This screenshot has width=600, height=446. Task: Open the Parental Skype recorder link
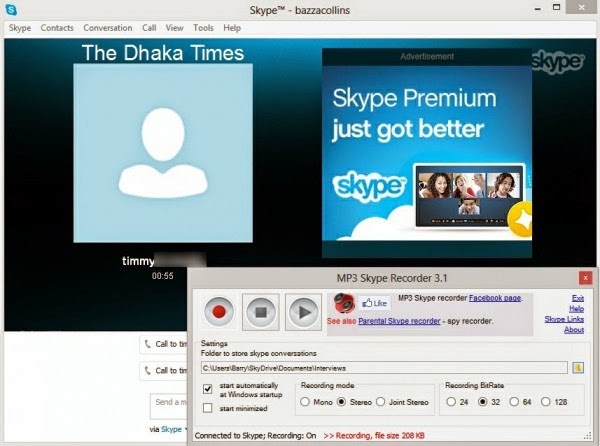coord(399,321)
